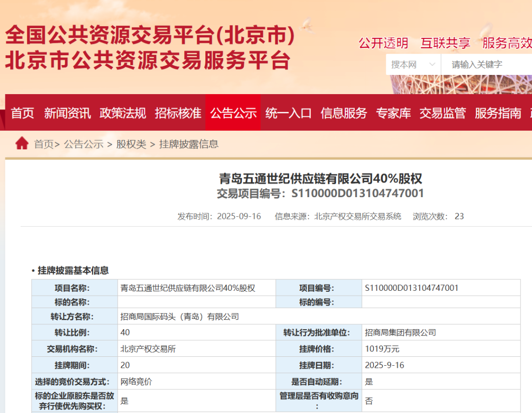Viewport: 532px width, 413px height.
Task: Open the 交易监管 navigation tab
Action: pos(442,113)
